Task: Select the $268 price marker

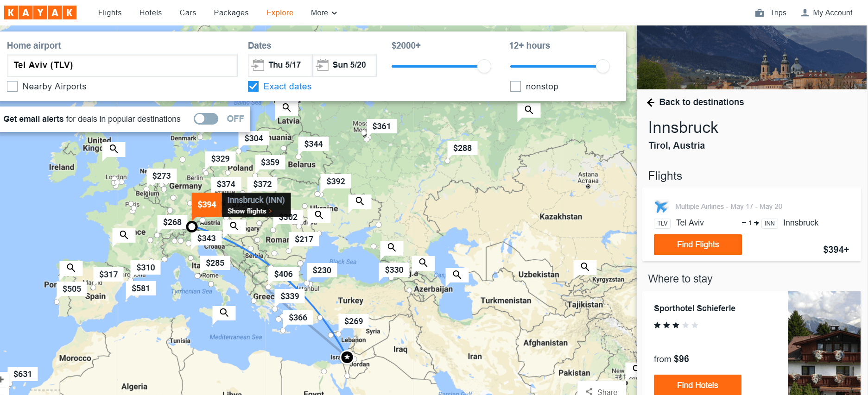Action: point(172,222)
